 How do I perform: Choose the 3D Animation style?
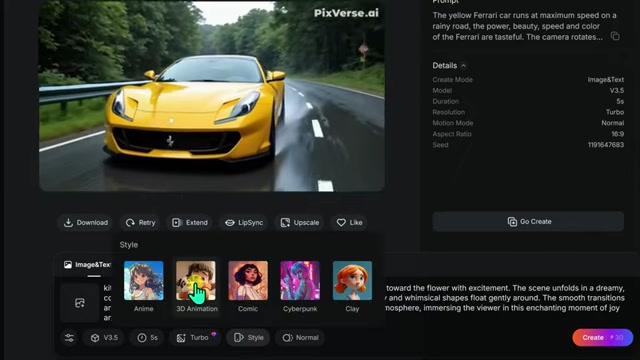coord(196,281)
